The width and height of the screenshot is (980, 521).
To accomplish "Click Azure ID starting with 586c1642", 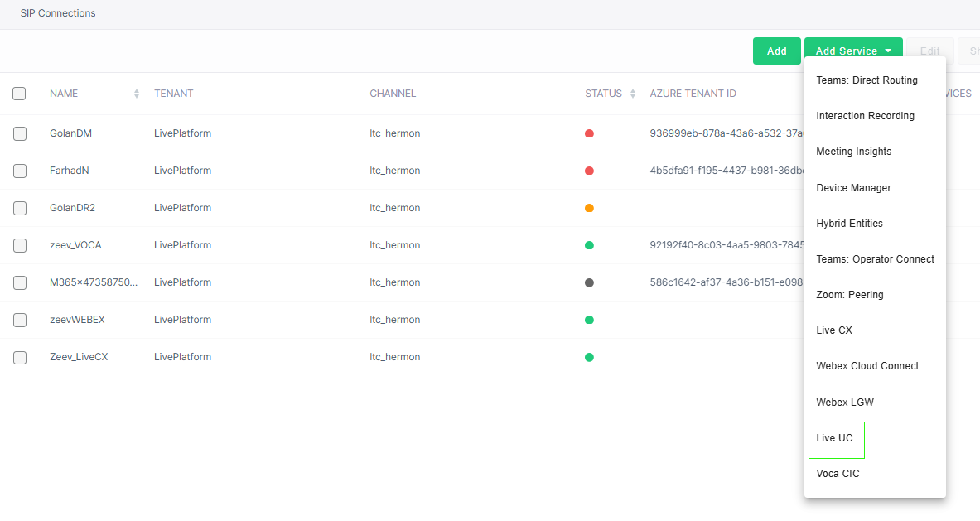I will (x=727, y=282).
